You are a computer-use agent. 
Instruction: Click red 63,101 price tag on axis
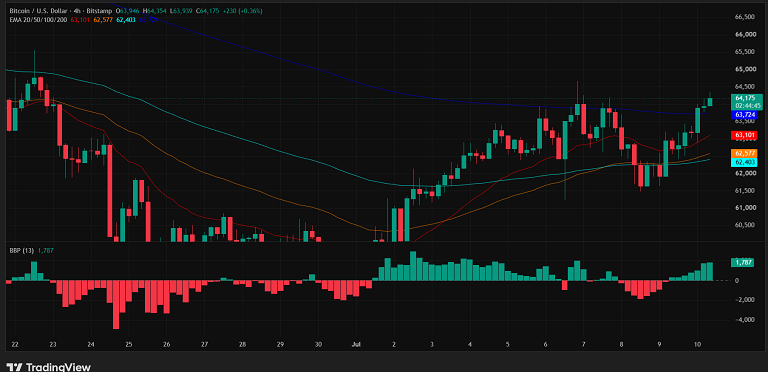(x=744, y=134)
